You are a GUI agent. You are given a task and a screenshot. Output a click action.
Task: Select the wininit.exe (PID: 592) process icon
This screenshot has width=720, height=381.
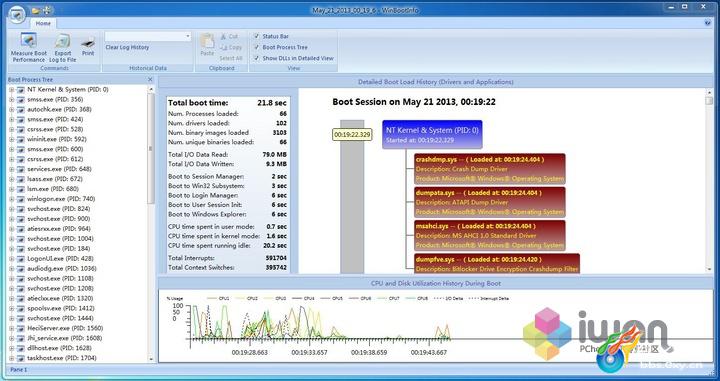pyautogui.click(x=21, y=140)
